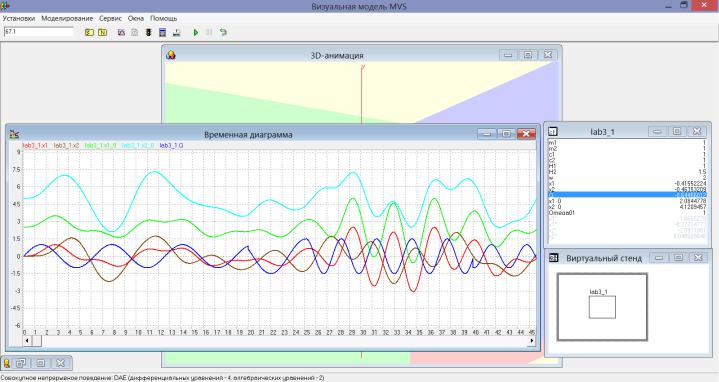Click the diagram scrollbar left arrow
The image size is (719, 382).
(27, 340)
